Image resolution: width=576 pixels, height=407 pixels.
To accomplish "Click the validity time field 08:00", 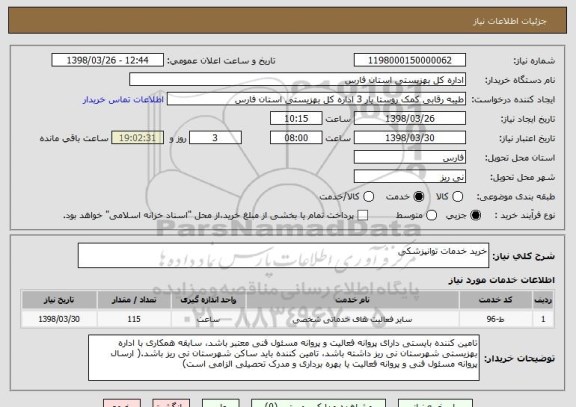I will point(296,138).
